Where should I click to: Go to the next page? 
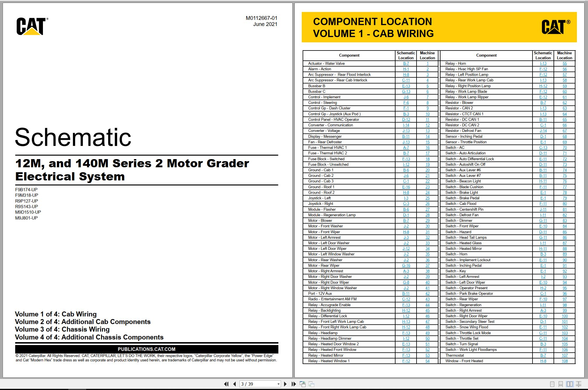pyautogui.click(x=285, y=384)
